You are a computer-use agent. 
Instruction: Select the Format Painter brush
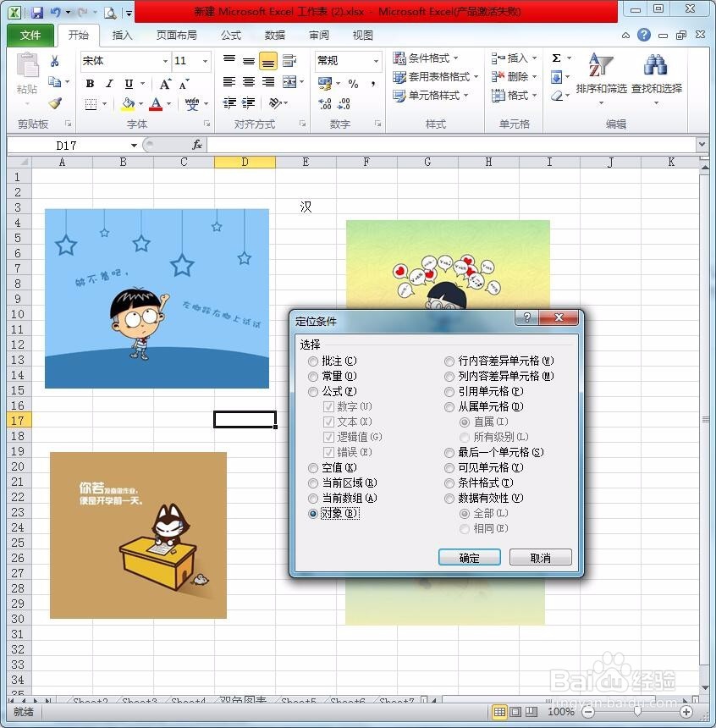(x=55, y=103)
